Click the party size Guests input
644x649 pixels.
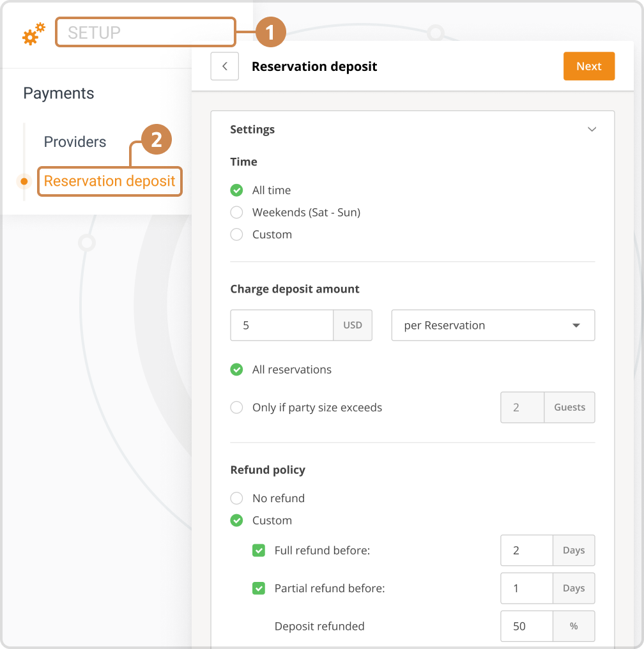point(522,408)
